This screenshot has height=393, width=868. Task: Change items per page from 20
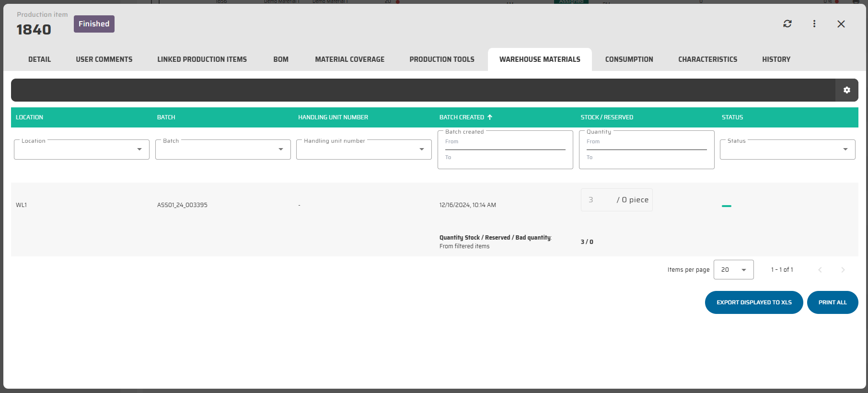point(733,270)
